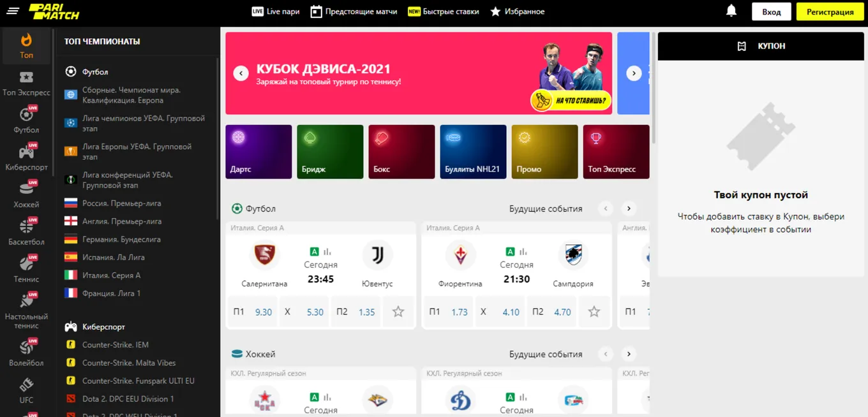Viewport: 868px width, 417px height.
Task: Open statistics icon for Салернитана–Ювентус match
Action: point(327,252)
